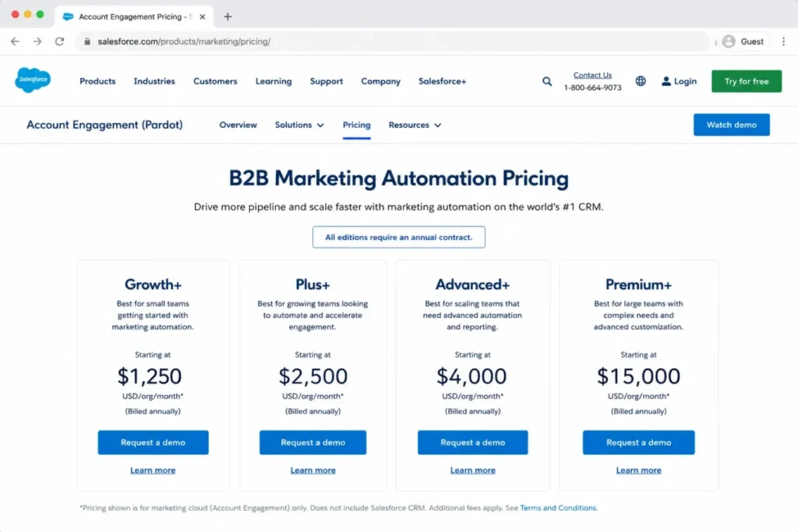The height and width of the screenshot is (532, 798).
Task: Close the Account Engagement Pricing tab
Action: pyautogui.click(x=203, y=17)
